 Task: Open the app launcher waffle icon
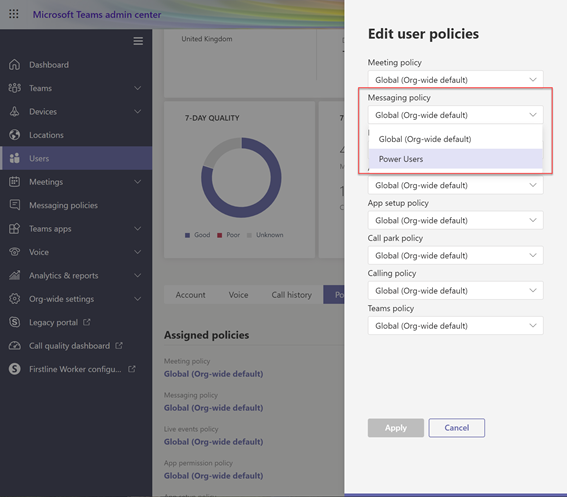(14, 14)
